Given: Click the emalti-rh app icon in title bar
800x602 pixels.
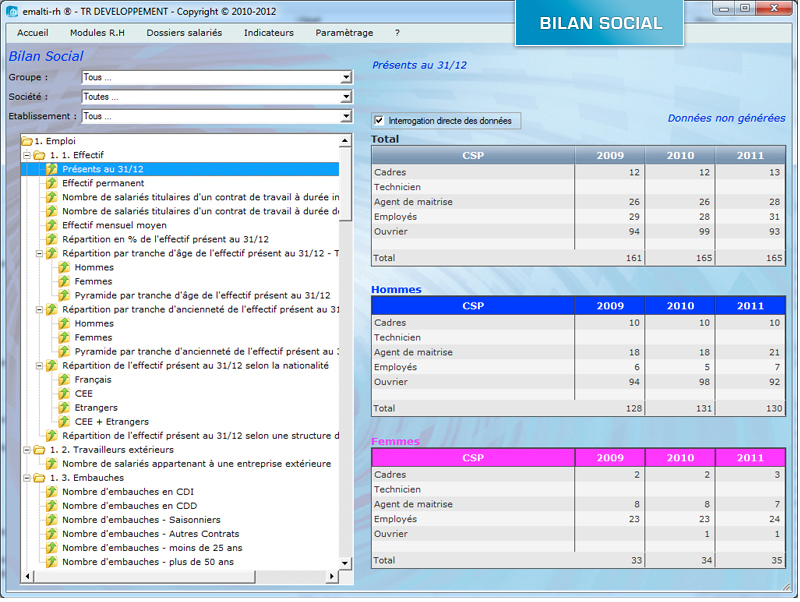Looking at the screenshot, I should [x=12, y=11].
